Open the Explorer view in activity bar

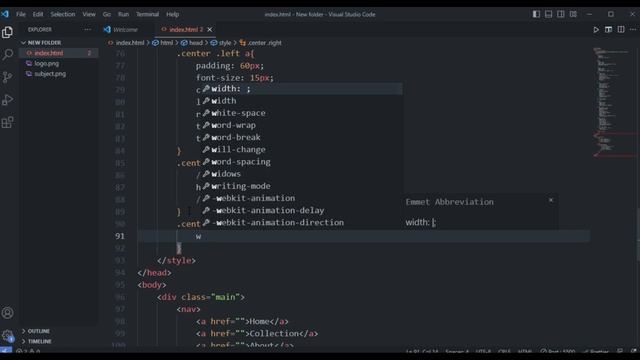click(7, 32)
